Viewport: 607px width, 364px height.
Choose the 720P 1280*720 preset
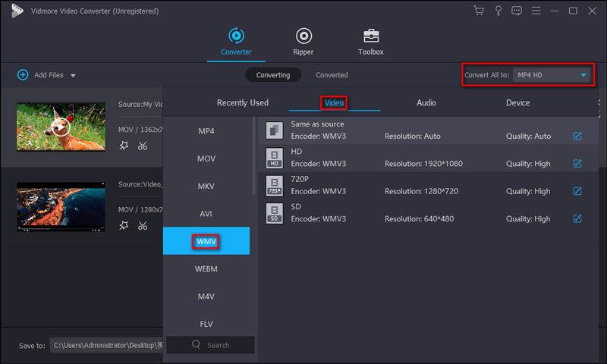pos(428,185)
